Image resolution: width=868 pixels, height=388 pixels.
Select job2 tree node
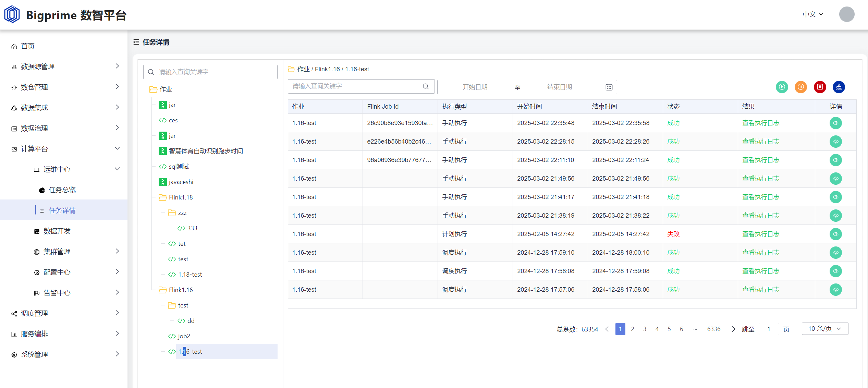(x=184, y=336)
